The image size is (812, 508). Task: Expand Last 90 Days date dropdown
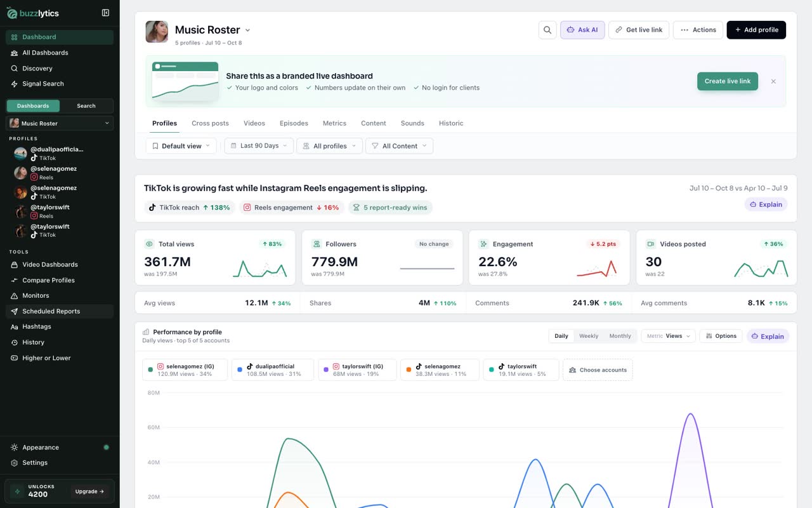259,146
